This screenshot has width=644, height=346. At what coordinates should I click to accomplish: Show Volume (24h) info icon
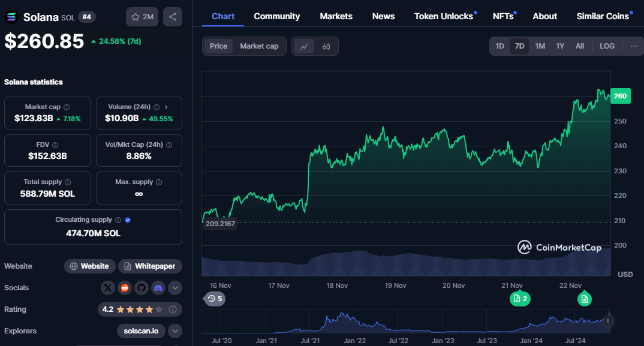(x=157, y=107)
